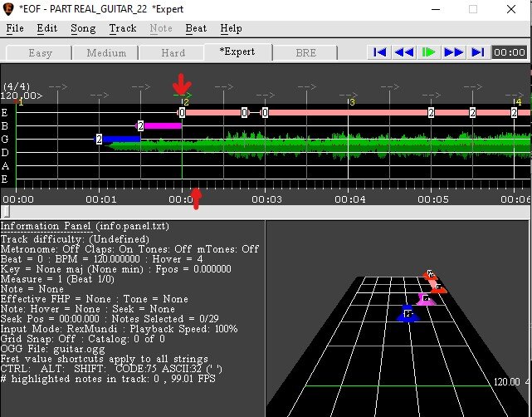Jump to the start of the song

(379, 52)
